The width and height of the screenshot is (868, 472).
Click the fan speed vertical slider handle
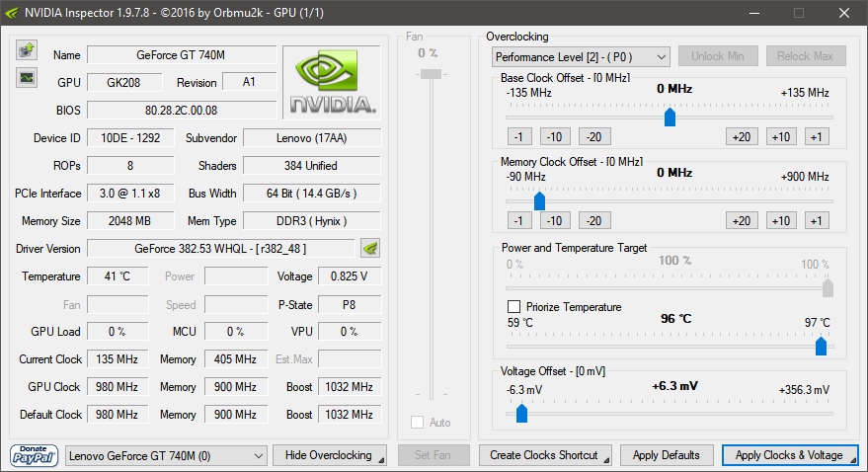(431, 74)
